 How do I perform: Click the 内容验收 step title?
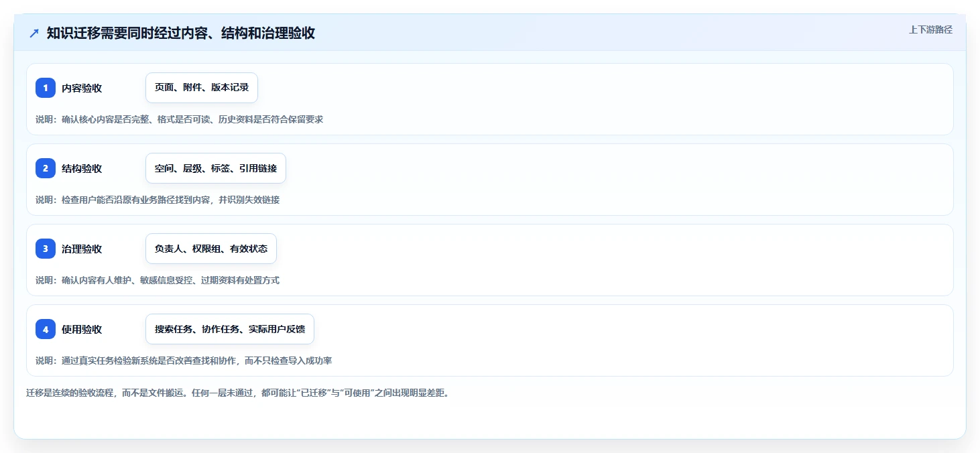(x=82, y=88)
